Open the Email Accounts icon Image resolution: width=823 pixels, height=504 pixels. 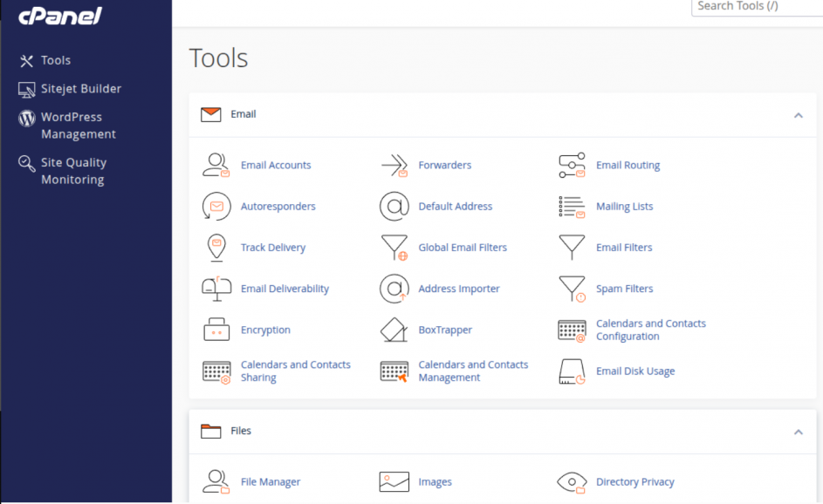tap(216, 165)
